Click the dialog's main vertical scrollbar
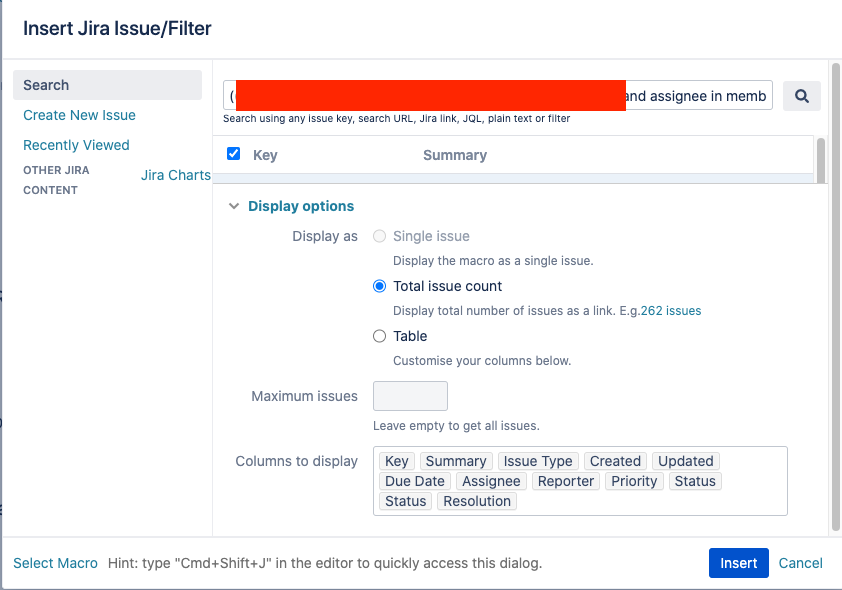This screenshot has height=590, width=842. [x=835, y=297]
